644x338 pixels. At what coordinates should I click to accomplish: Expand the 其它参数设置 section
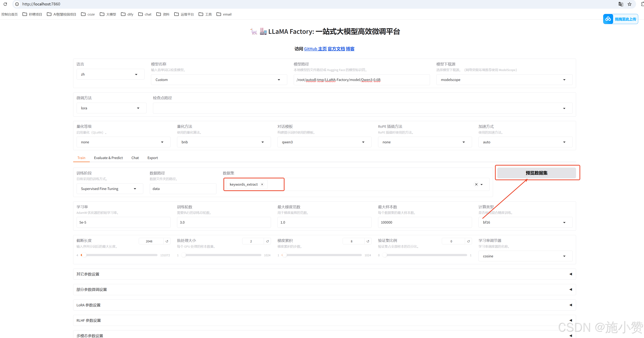tap(324, 274)
